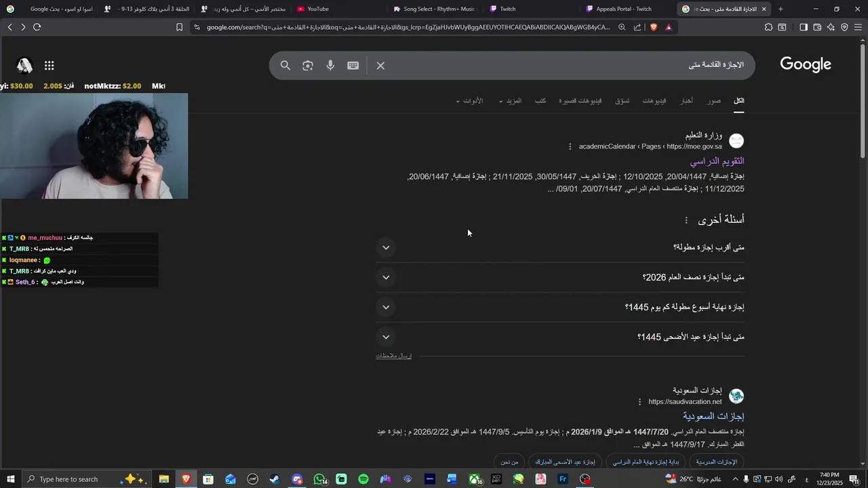Open the on-screen keyboard input tool
The width and height of the screenshot is (868, 488).
[x=353, y=66]
